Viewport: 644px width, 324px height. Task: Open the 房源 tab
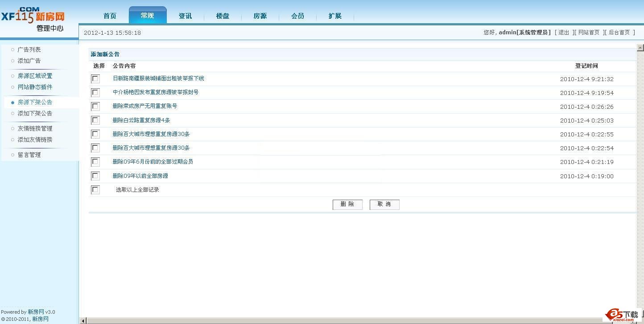(260, 16)
